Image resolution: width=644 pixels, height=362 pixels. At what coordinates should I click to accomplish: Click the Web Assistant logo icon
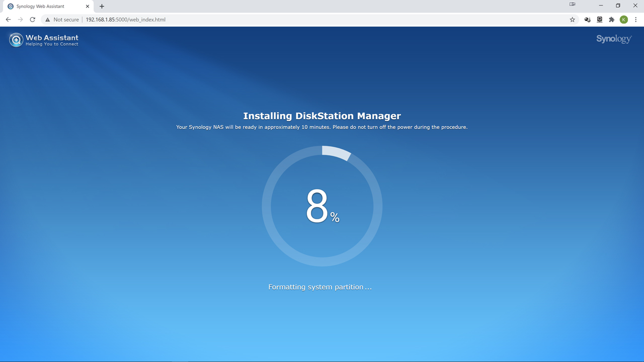(x=16, y=40)
